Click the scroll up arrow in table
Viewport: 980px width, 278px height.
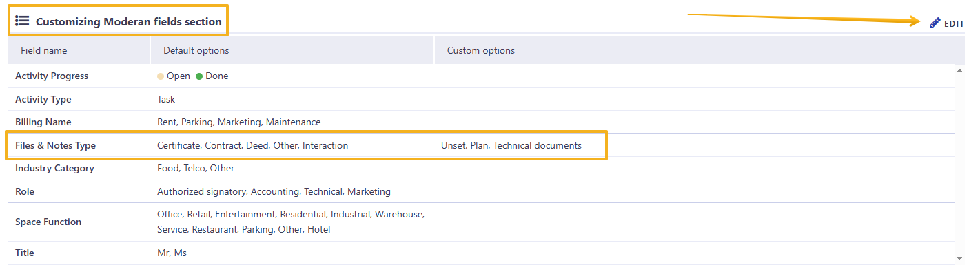pos(959,70)
